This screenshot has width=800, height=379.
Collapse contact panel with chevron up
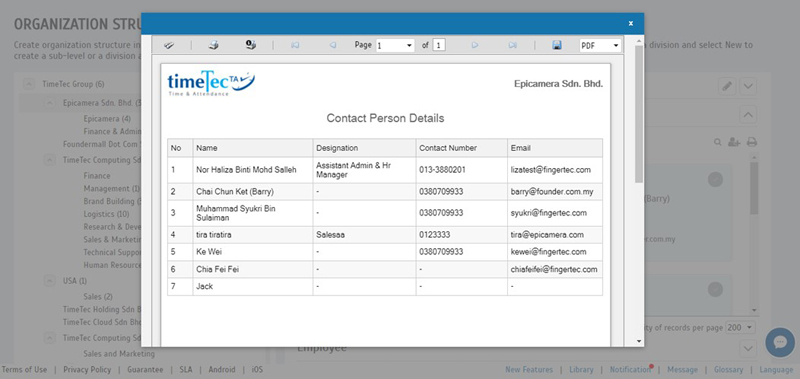tap(748, 114)
